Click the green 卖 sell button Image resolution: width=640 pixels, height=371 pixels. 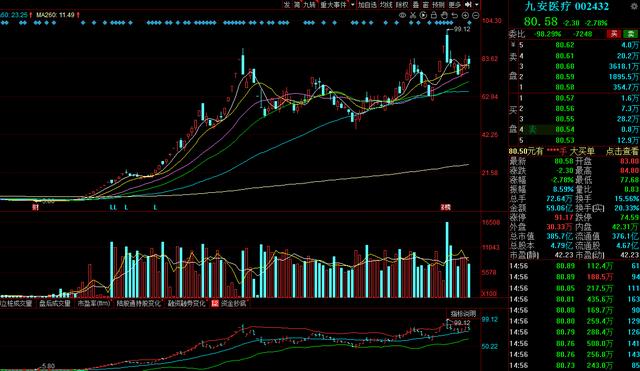coord(631,34)
